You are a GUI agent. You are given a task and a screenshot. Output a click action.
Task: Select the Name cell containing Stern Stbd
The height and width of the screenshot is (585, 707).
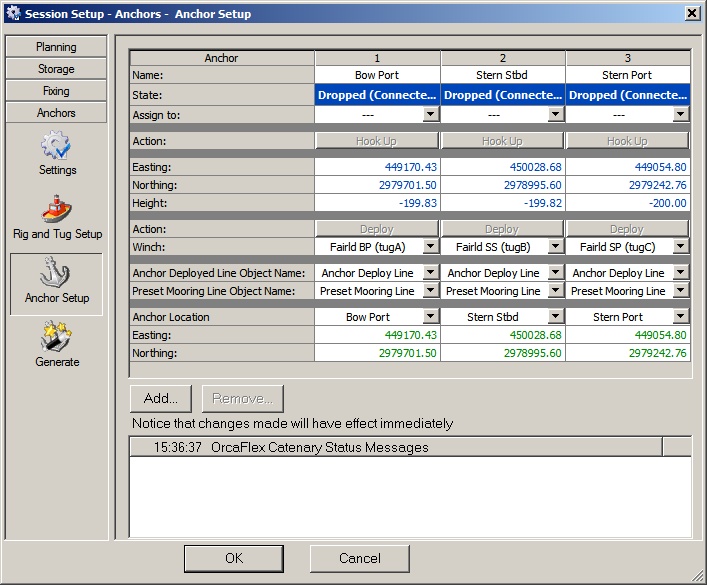tap(502, 75)
